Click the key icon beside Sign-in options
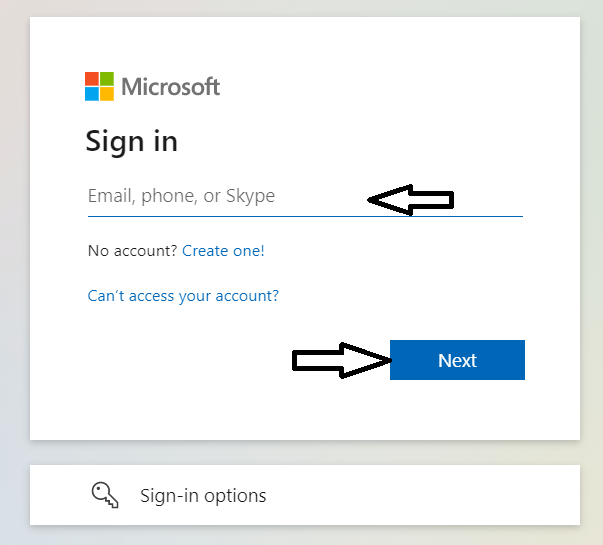The height and width of the screenshot is (545, 603). [x=105, y=495]
